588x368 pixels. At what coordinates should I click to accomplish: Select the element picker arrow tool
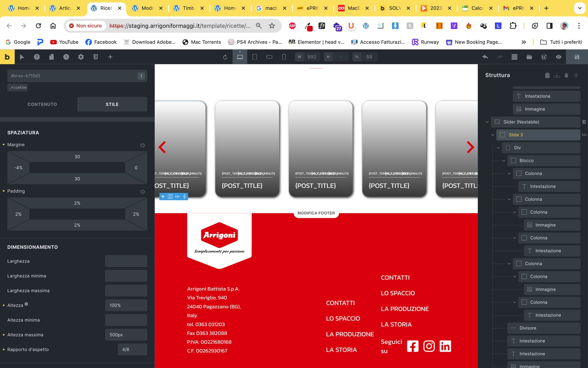(22, 57)
